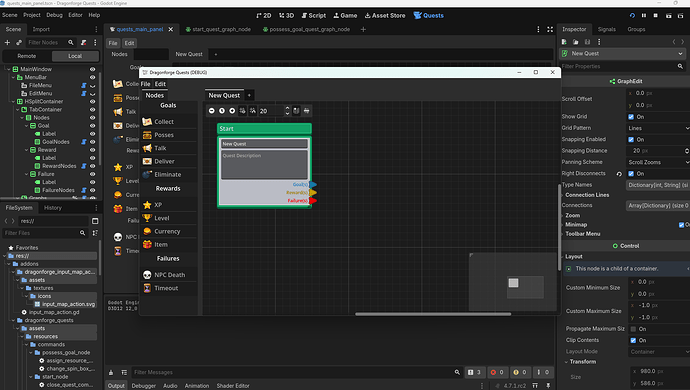Open the Grid Pattern Lines dropdown
690x390 pixels.
coord(658,128)
